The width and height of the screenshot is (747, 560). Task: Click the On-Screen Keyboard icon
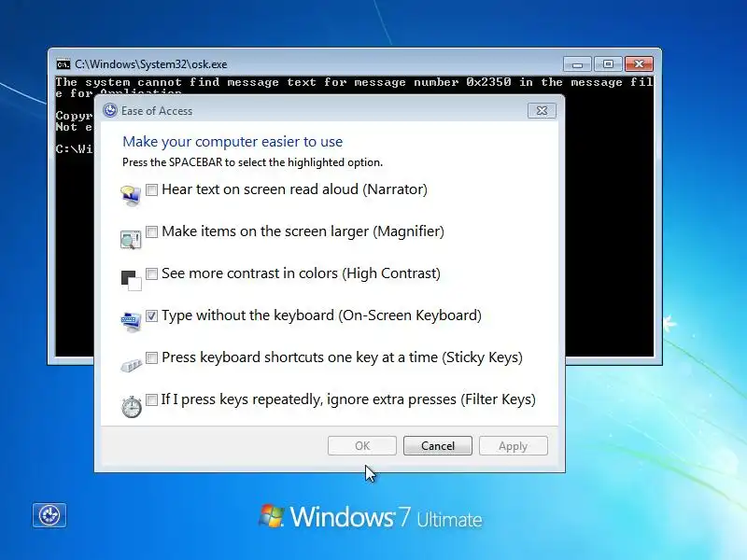click(x=131, y=321)
